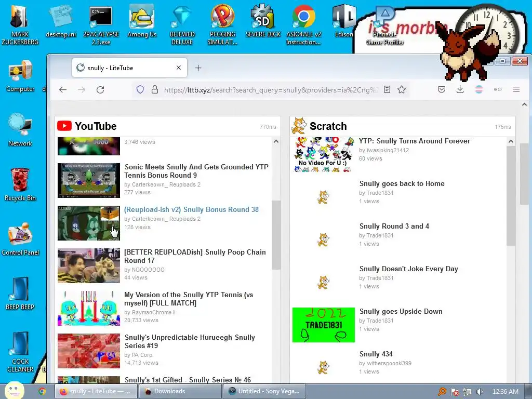Open Snully's 1st Gifted - Snully Series № 46
Screen dimensions: 532x399
coord(188,380)
